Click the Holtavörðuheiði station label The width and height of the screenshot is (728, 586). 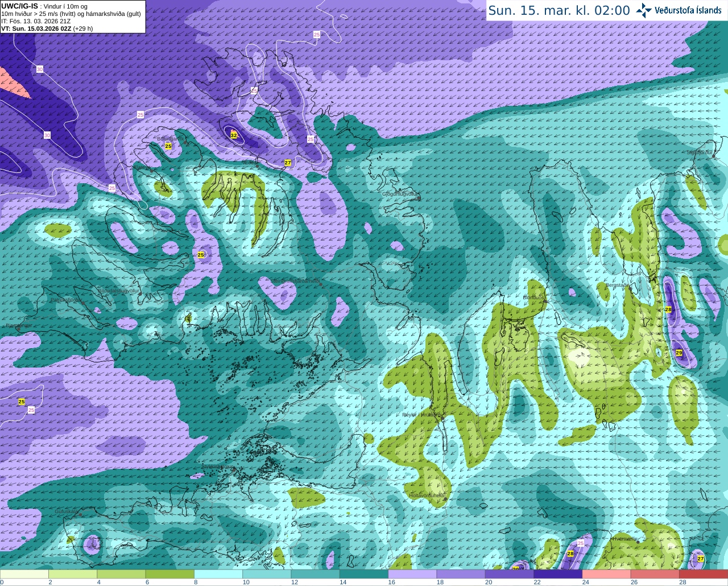[x=427, y=496]
